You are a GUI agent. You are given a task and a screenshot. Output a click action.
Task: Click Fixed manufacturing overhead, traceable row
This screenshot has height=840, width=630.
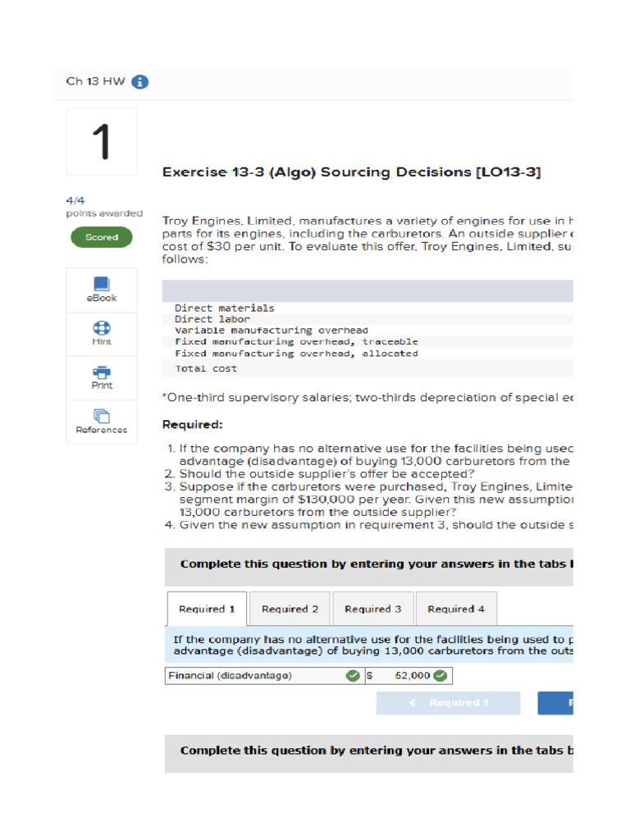[367, 342]
